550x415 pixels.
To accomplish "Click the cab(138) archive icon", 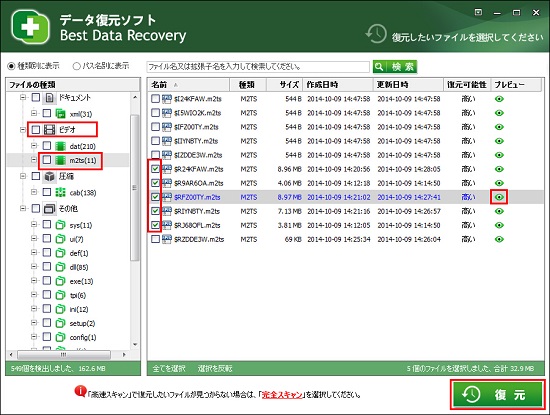I will (x=61, y=192).
